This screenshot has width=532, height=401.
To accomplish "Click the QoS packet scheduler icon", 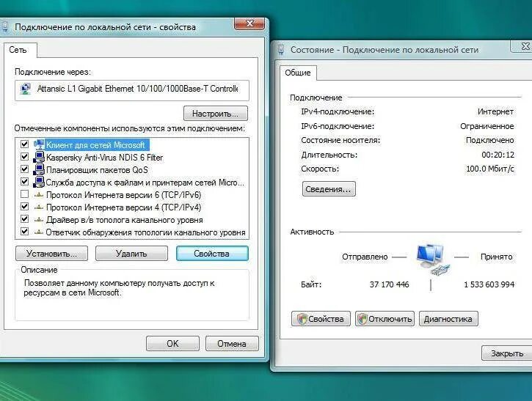I will click(39, 169).
